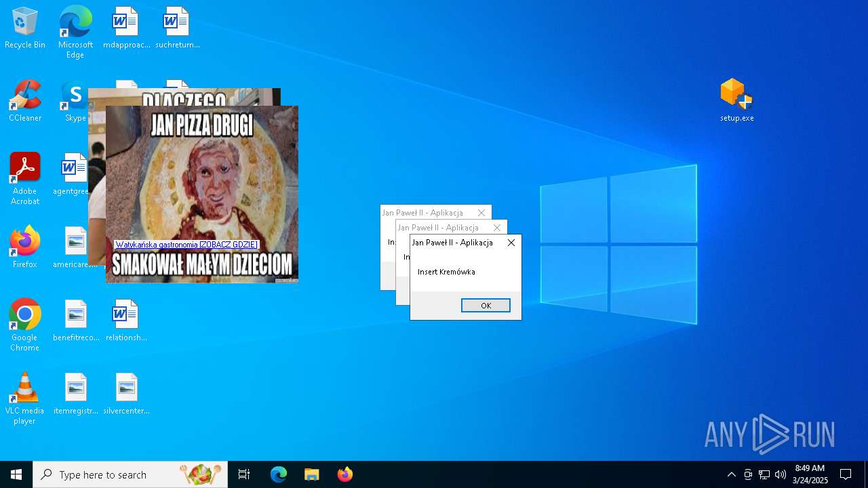The height and width of the screenshot is (488, 868).
Task: Open the clock and date flyout
Action: pyautogui.click(x=810, y=474)
